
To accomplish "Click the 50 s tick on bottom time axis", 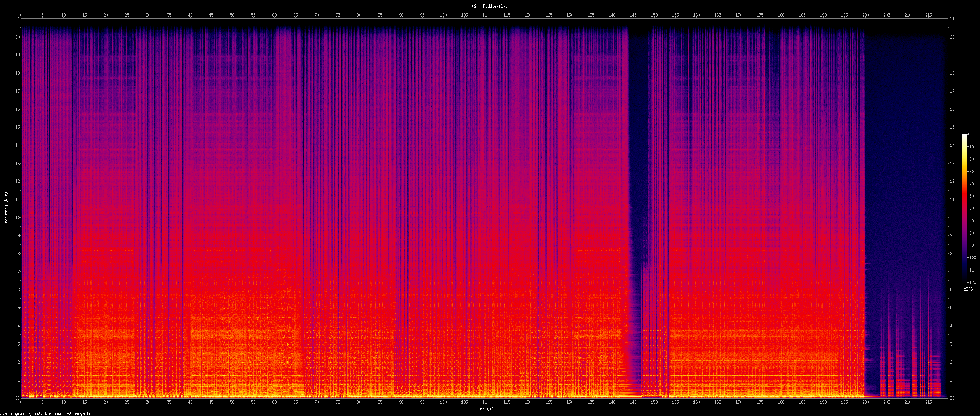I will click(x=232, y=402).
